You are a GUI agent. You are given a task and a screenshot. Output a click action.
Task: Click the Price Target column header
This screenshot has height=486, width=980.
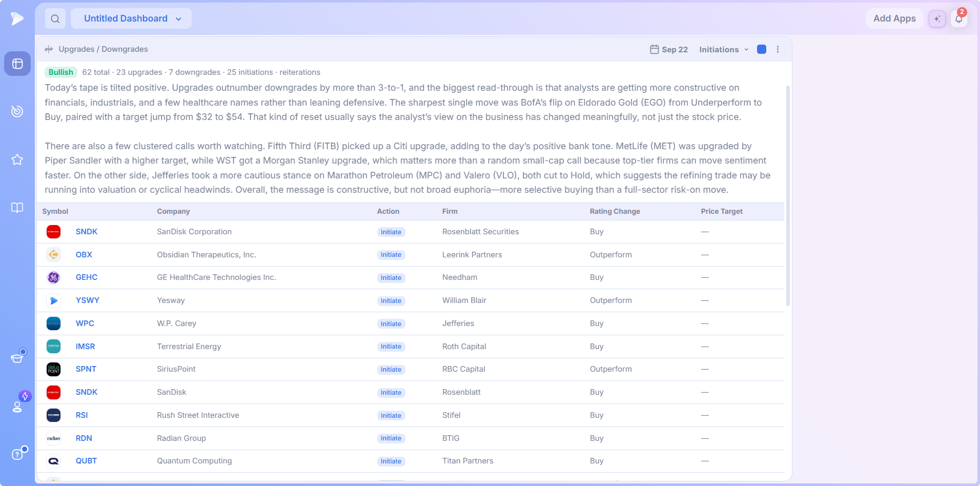pos(722,211)
